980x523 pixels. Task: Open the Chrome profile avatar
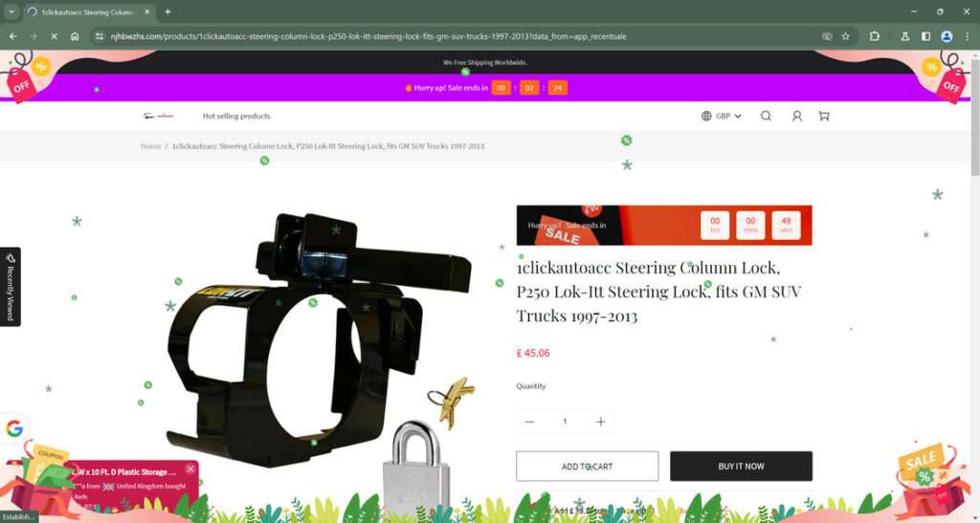947,36
